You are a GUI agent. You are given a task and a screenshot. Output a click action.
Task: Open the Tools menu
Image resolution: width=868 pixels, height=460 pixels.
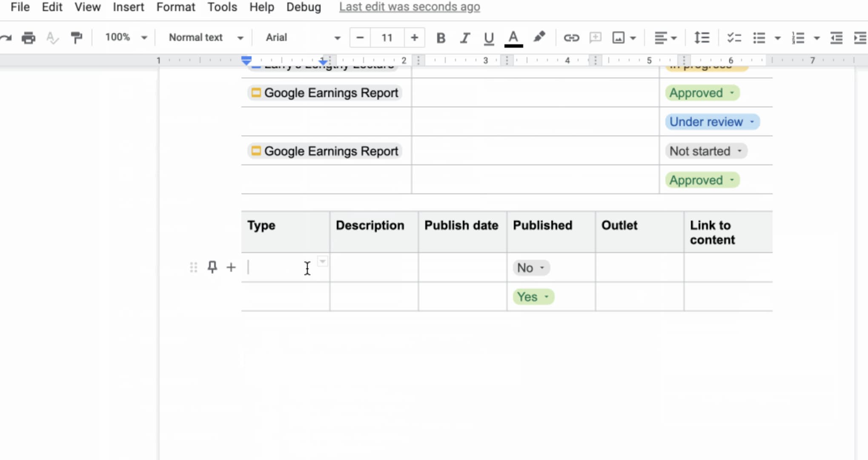pyautogui.click(x=222, y=7)
